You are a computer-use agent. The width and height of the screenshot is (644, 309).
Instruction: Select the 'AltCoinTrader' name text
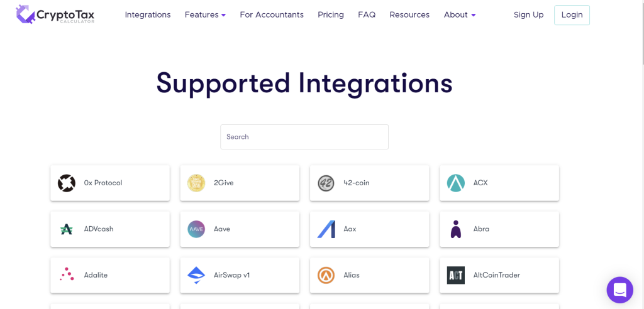tap(497, 275)
